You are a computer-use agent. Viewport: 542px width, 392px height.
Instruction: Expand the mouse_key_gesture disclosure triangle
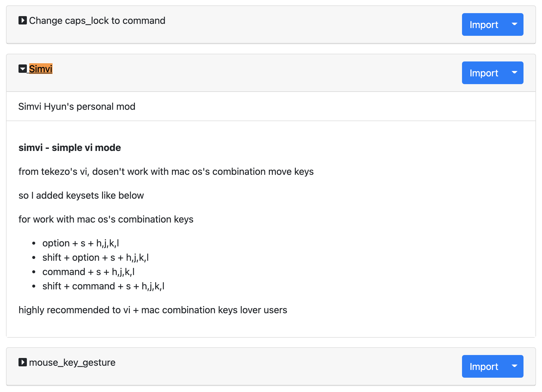[x=22, y=362]
